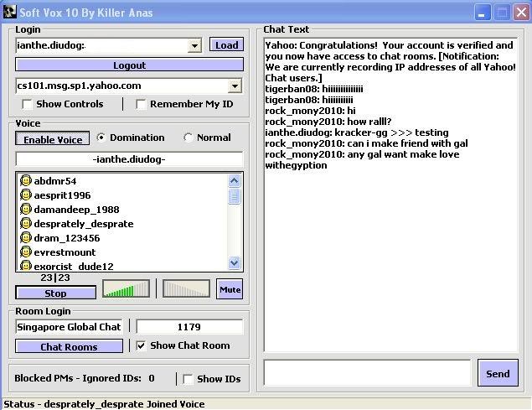Click the ianthe.diudog login ID field
Image resolution: width=532 pixels, height=410 pixels.
101,45
